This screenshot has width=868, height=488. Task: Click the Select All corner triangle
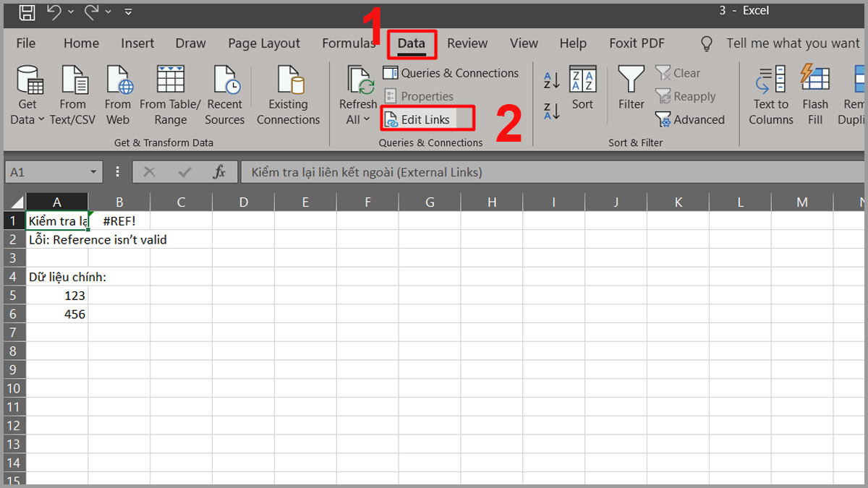(15, 202)
